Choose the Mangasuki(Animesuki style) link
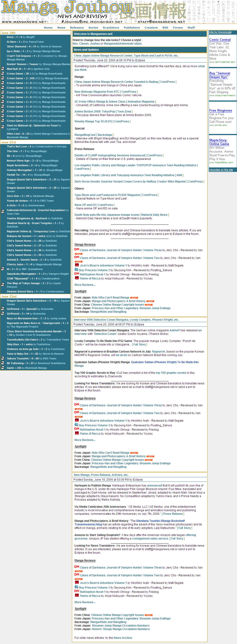237x644 pixels. (122, 43)
